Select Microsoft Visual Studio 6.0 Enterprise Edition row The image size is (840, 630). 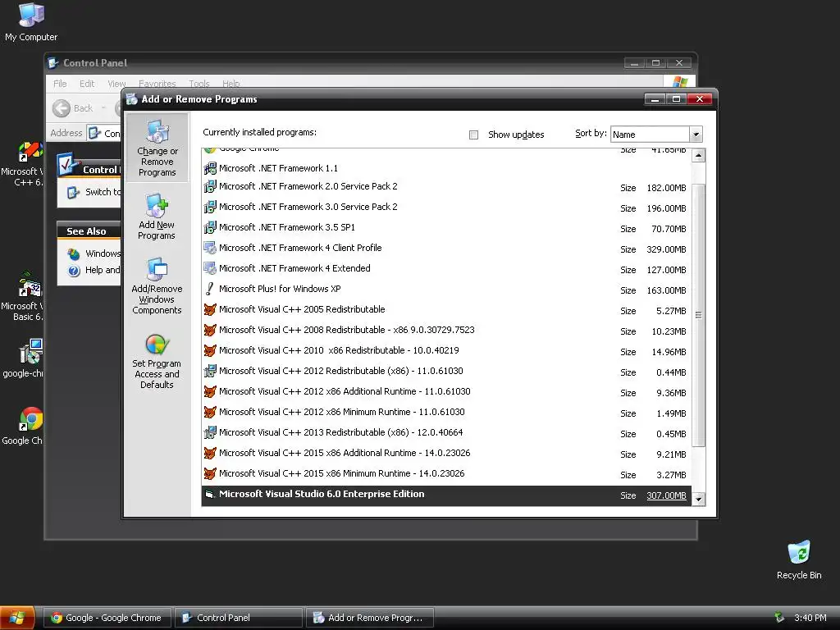[447, 495]
